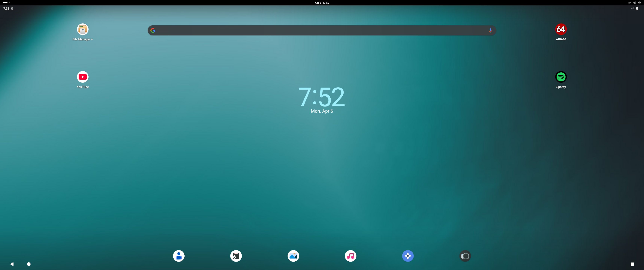Viewport: 644px width, 270px height.
Task: Open the Calendar app in dock
Action: click(236, 256)
